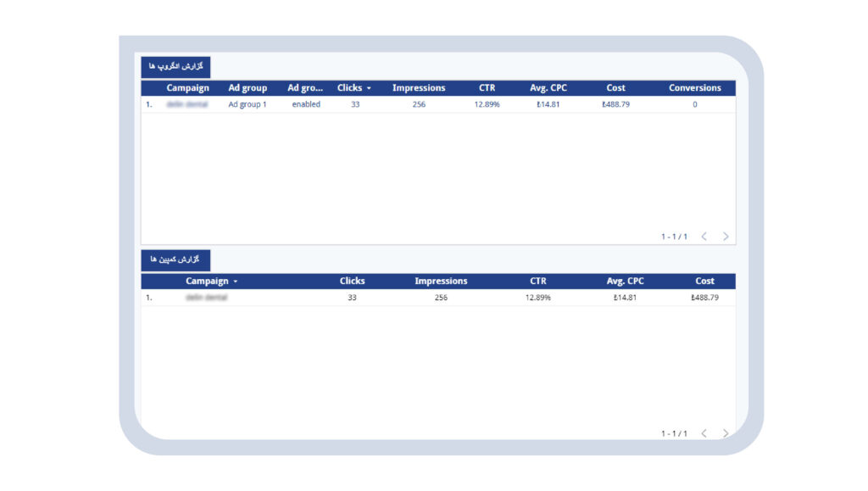Sort ad group table by Avg. CPC header
The image size is (868, 491).
pos(548,87)
